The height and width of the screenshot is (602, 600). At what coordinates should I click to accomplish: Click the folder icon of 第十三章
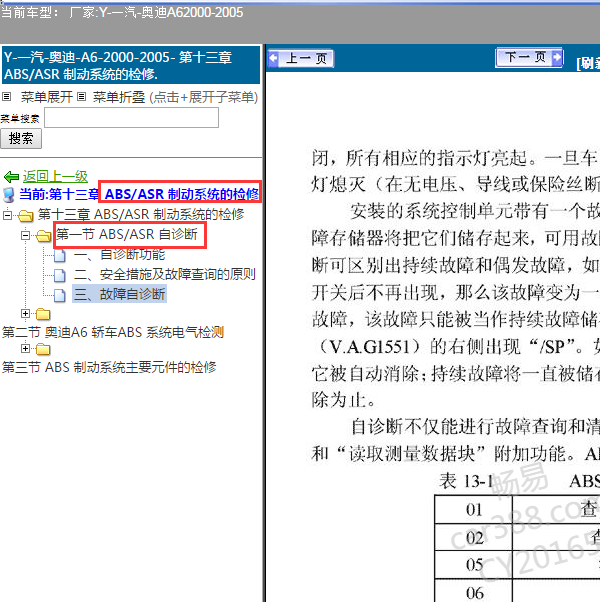coord(26,215)
